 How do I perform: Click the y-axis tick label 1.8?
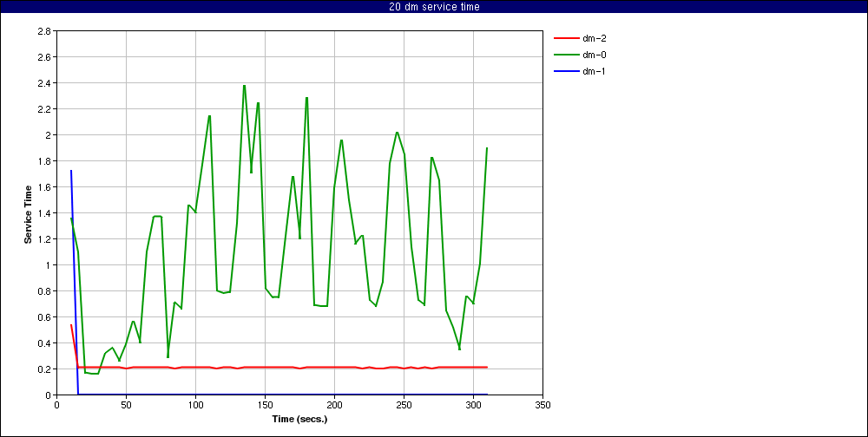coord(45,161)
